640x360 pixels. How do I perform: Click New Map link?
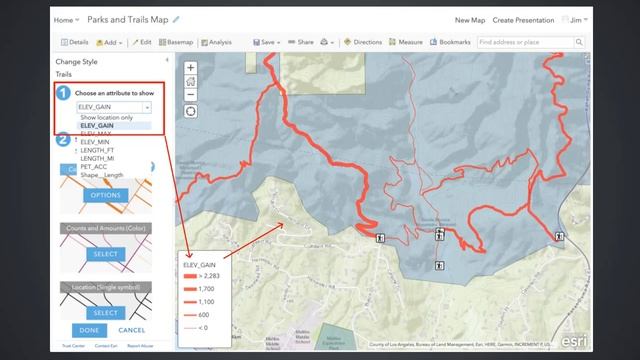[x=470, y=20]
